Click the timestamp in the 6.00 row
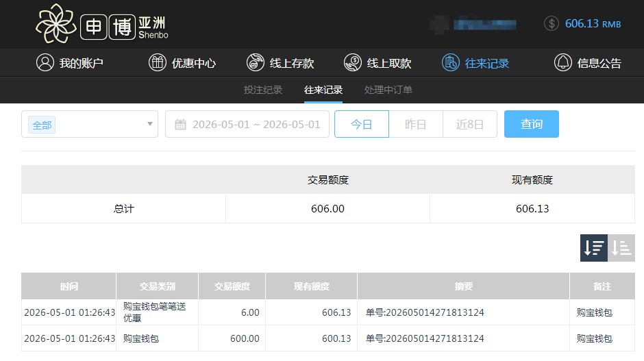The height and width of the screenshot is (361, 644). [x=69, y=312]
